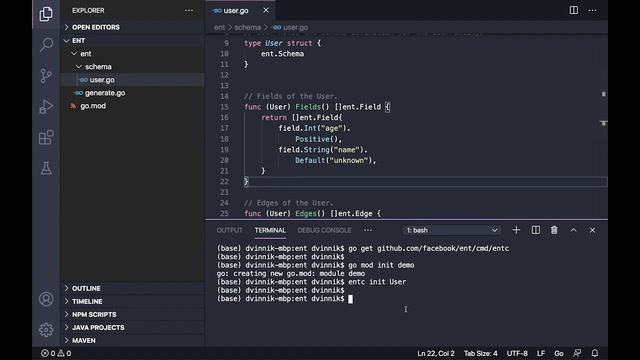Viewport: 640px width, 360px height.
Task: Click the ent breadcrumb segment
Action: click(x=220, y=27)
